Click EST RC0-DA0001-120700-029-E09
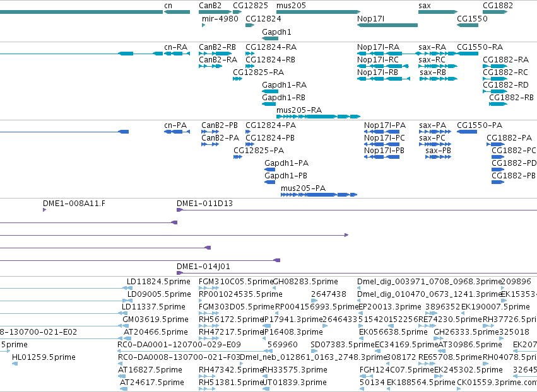Image resolution: width=537 pixels, height=392 pixels. pyautogui.click(x=179, y=345)
